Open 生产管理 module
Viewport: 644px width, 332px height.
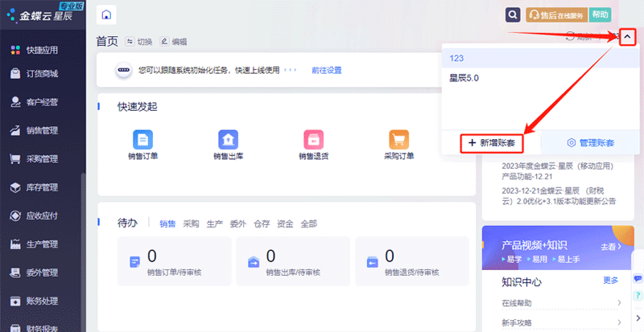tap(35, 244)
